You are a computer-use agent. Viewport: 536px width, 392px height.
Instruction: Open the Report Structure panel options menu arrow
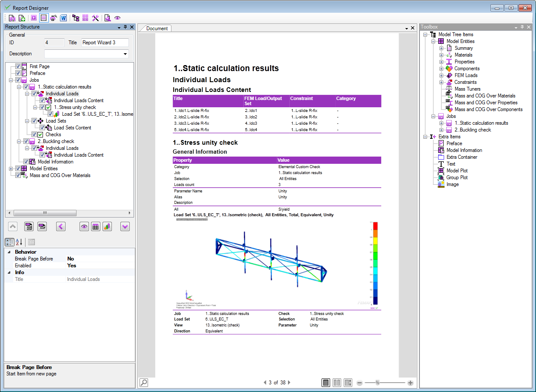pos(119,27)
